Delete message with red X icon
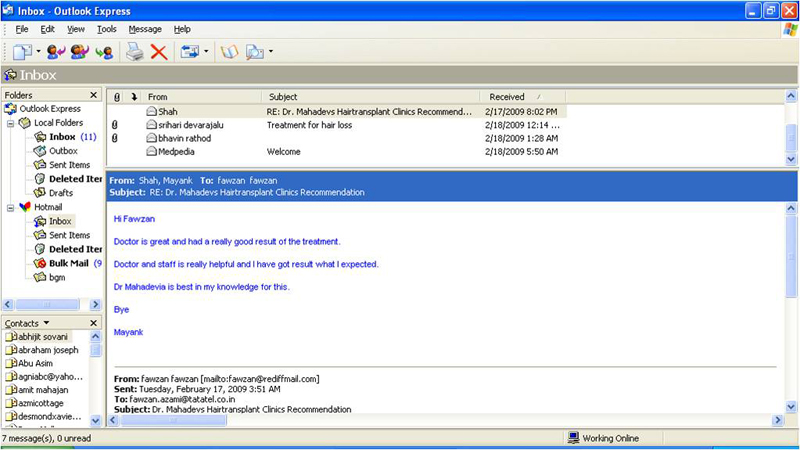This screenshot has width=800, height=450. click(158, 51)
